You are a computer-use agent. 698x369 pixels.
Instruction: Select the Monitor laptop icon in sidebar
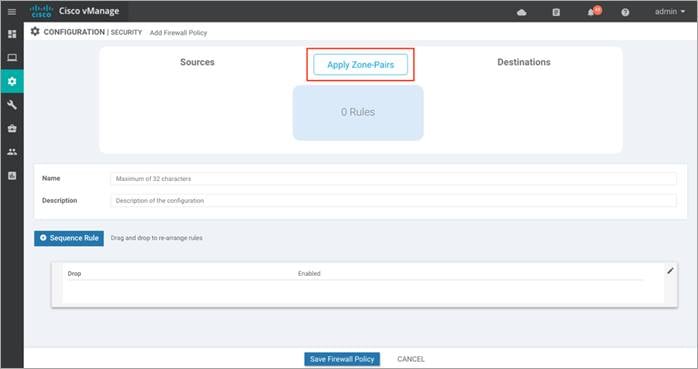point(12,57)
